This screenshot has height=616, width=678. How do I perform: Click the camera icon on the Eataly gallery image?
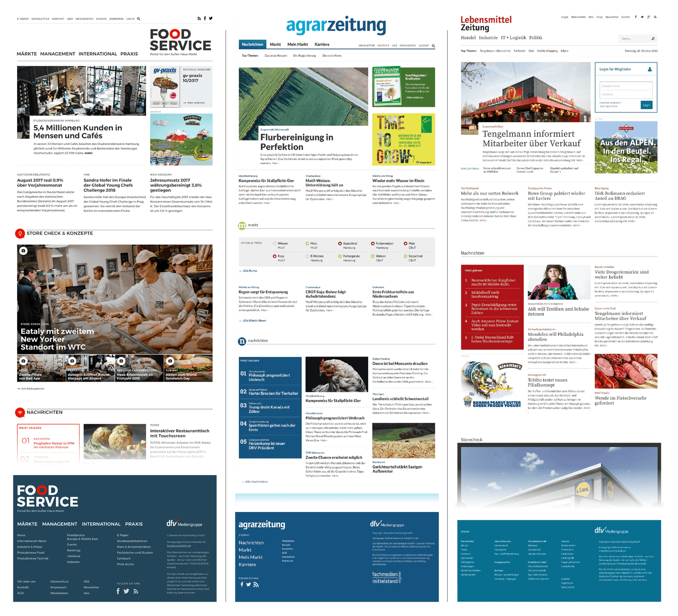[x=24, y=251]
